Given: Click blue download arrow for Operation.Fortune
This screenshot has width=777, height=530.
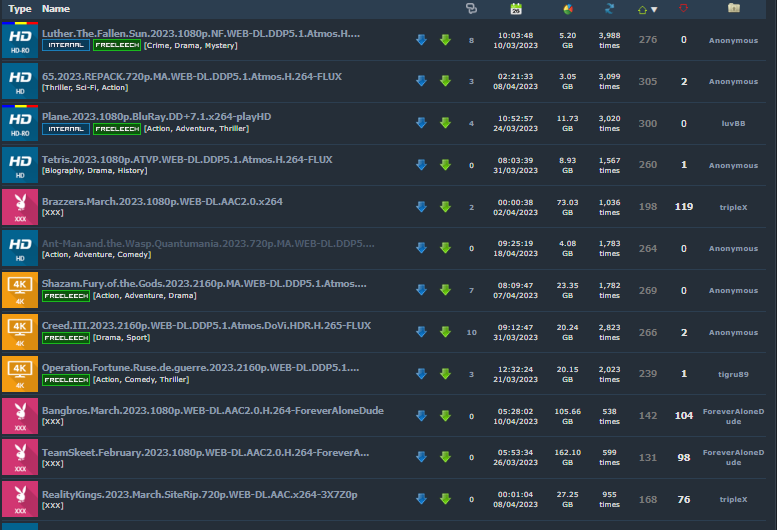Looking at the screenshot, I should click(422, 374).
